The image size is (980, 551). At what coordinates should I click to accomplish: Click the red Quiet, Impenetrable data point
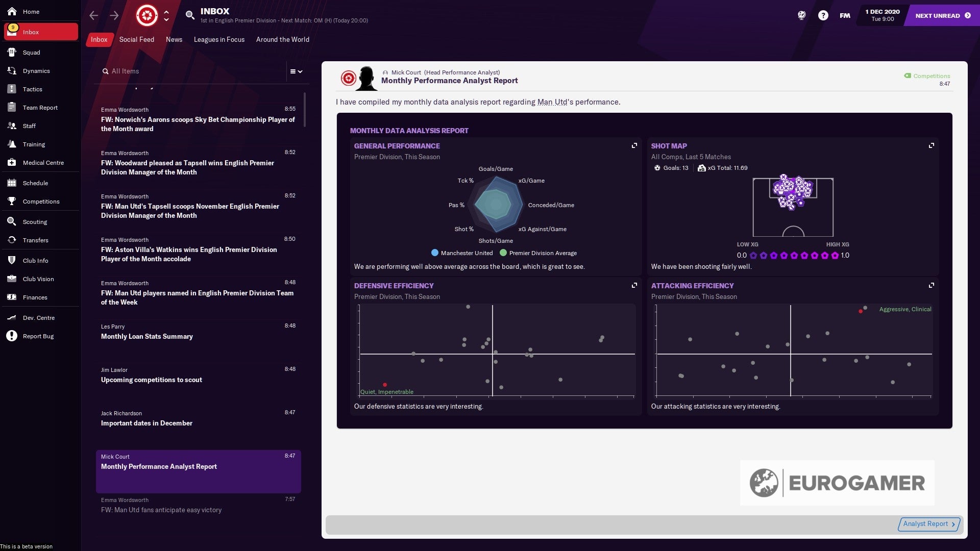[385, 385]
